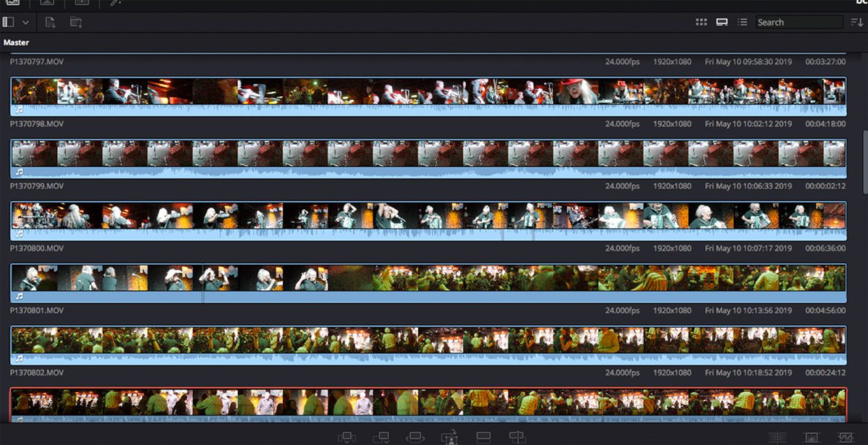Click audio note icon on P1370797.MOV strip
The image size is (868, 445).
pos(19,110)
